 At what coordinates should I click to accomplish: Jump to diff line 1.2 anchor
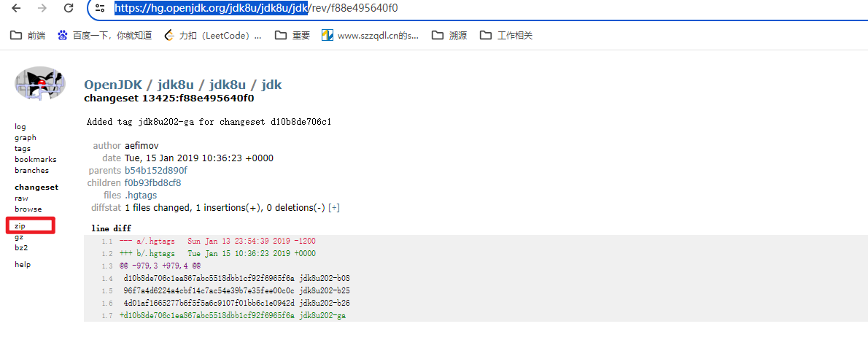[x=106, y=254]
